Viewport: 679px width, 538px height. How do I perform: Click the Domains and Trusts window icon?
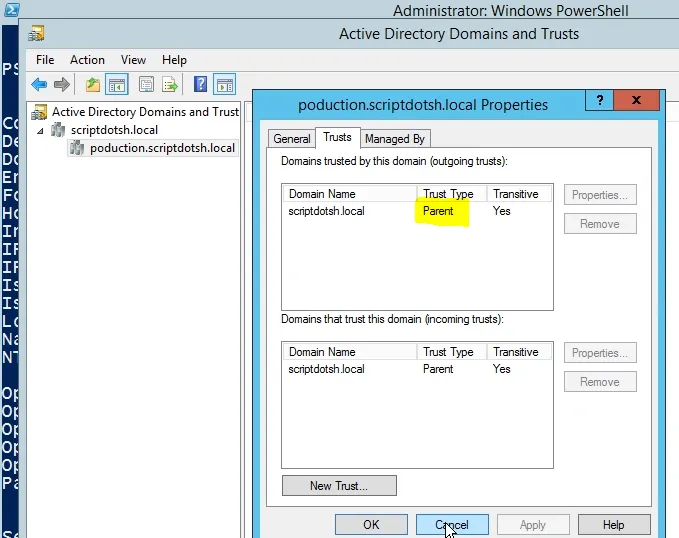[36, 33]
